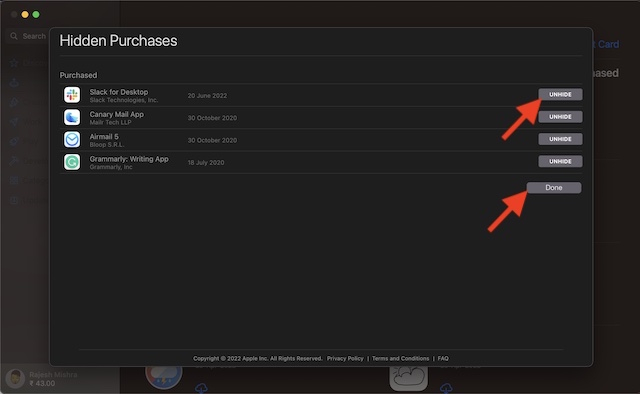Click the Grammarly app icon
The width and height of the screenshot is (640, 394).
[x=72, y=162]
